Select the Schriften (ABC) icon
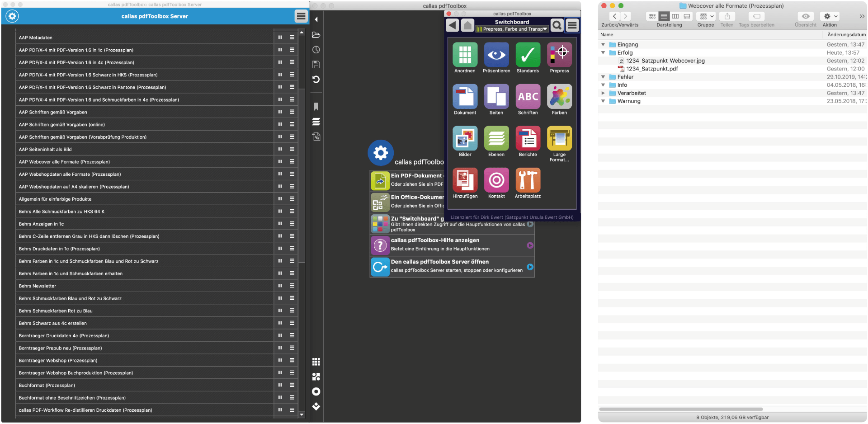868x424 pixels. tap(528, 96)
